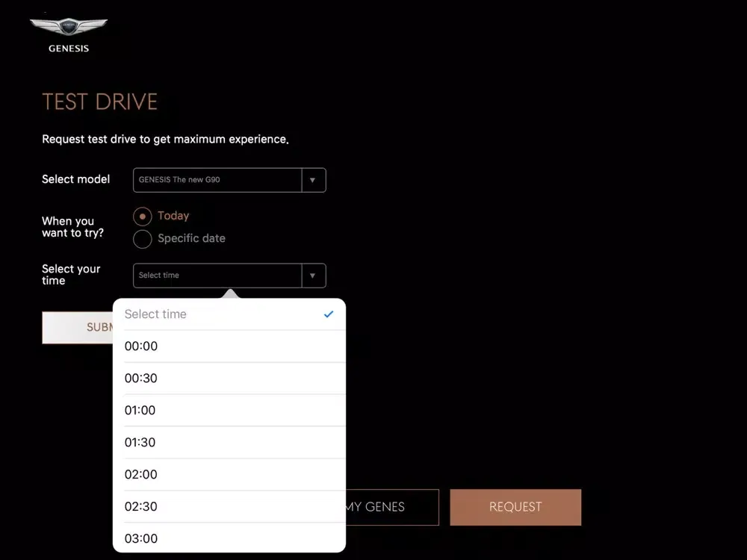The height and width of the screenshot is (560, 747).
Task: Select 00:00 from the time list
Action: click(229, 346)
